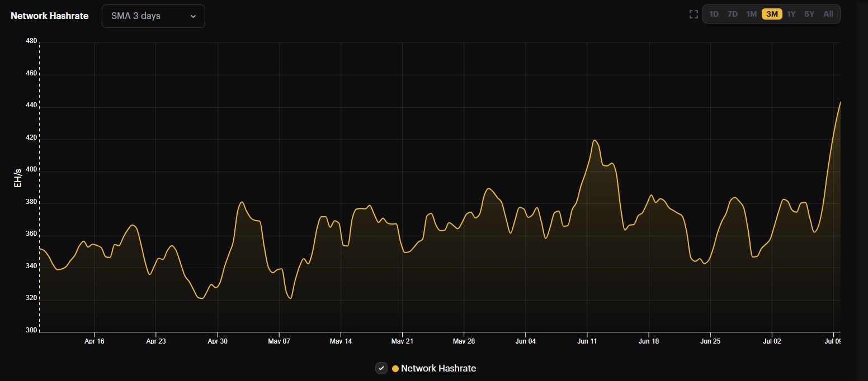Switch chart to 1Y range

tap(791, 15)
